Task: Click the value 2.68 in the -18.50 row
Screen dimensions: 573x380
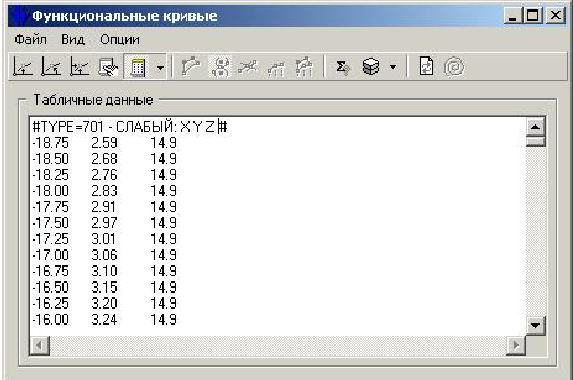Action: [x=104, y=159]
